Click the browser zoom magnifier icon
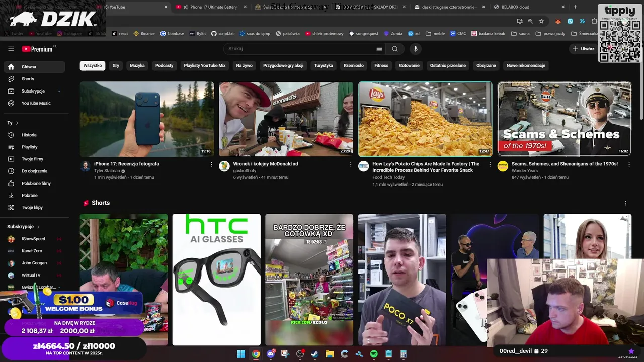This screenshot has height=362, width=644. click(x=530, y=21)
